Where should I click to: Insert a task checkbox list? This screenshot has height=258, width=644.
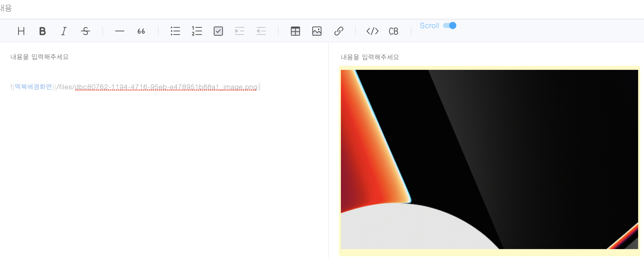218,31
